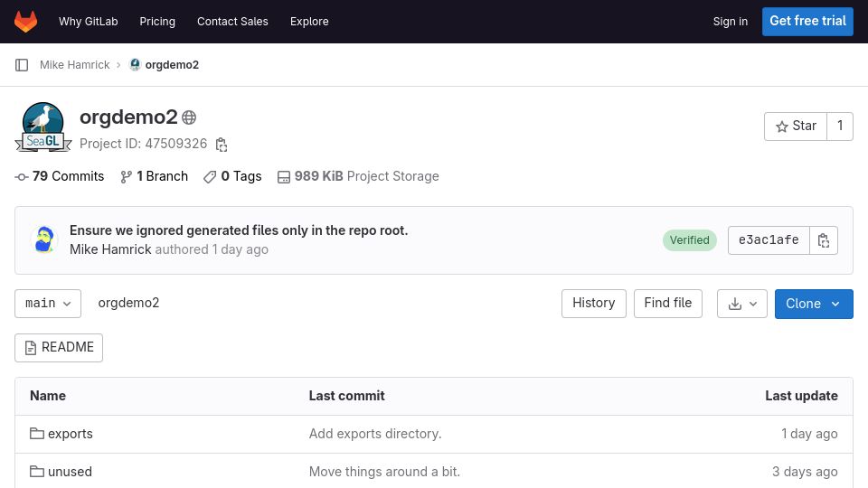Click the Last update column header
Viewport: 868px width, 488px height.
pyautogui.click(x=801, y=396)
